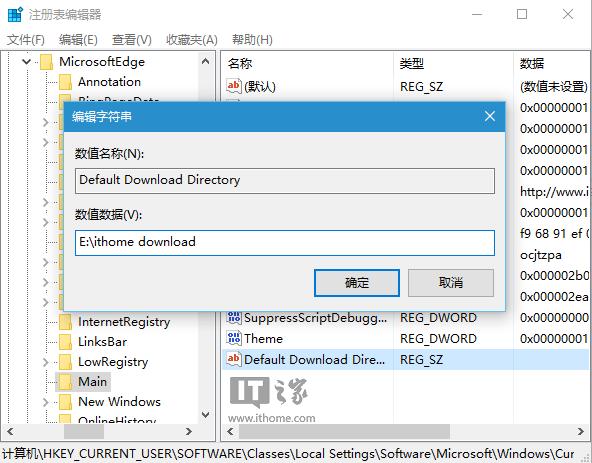This screenshot has height=463, width=592.
Task: Click the 0x000002ea data cell
Action: coord(554,297)
